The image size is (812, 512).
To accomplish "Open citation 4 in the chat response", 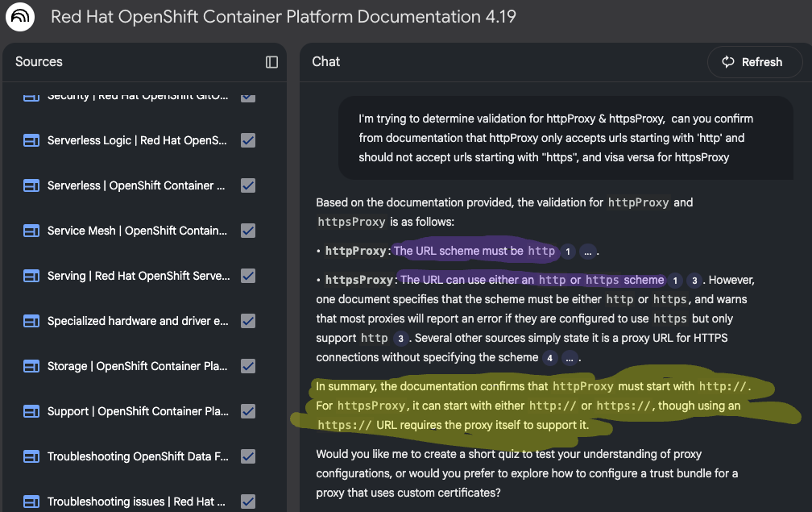I will tap(550, 357).
